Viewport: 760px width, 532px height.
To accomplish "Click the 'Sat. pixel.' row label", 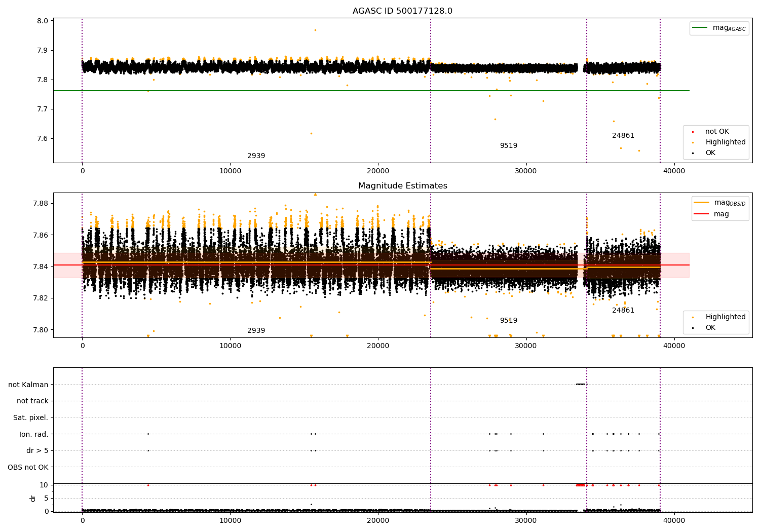I will (30, 417).
